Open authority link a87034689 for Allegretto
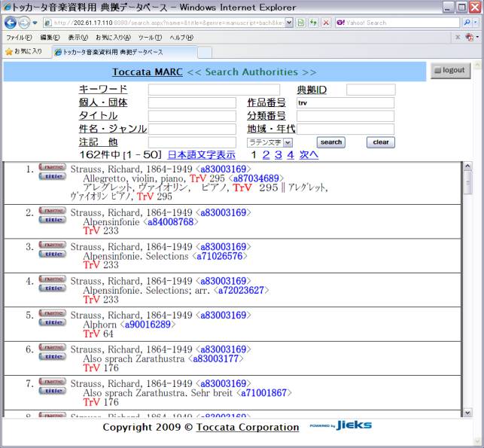This screenshot has height=448, width=484. point(256,178)
